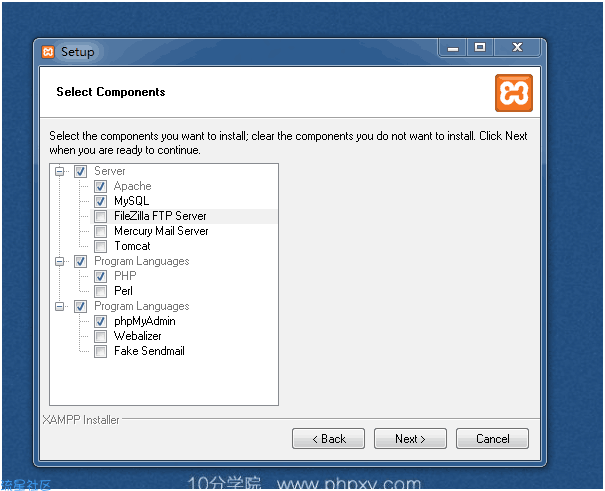Go back with the Back button
The image size is (605, 491).
click(328, 439)
